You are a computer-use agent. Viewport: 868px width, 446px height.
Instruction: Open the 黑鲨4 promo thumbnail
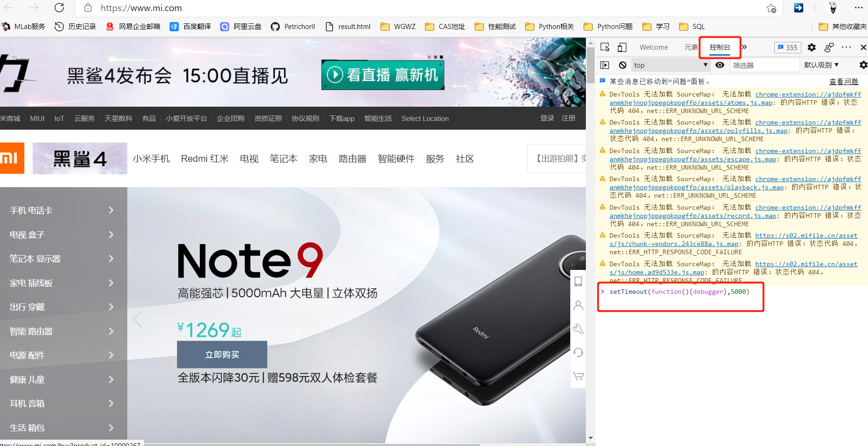pos(80,159)
